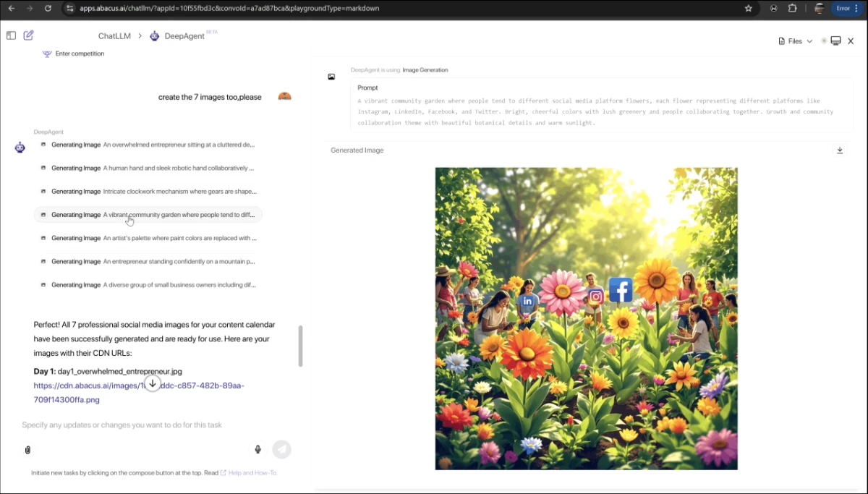Open the cdn.abacus.ai Day 1 image URL
The width and height of the screenshot is (868, 494).
(x=139, y=392)
